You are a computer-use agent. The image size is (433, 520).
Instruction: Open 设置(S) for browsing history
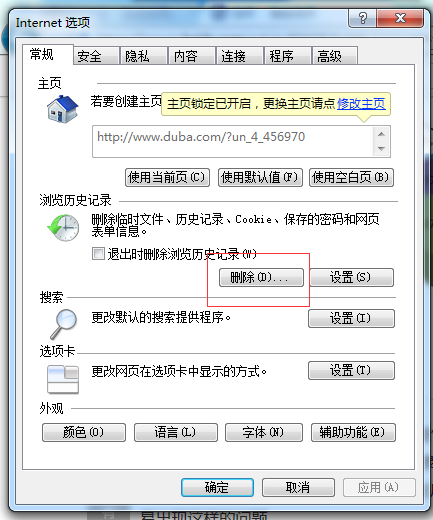click(352, 277)
